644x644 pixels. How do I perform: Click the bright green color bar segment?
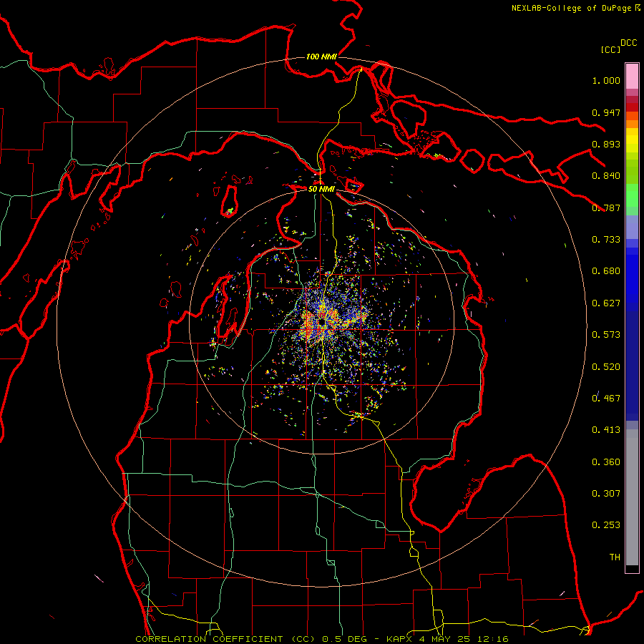[x=632, y=195]
